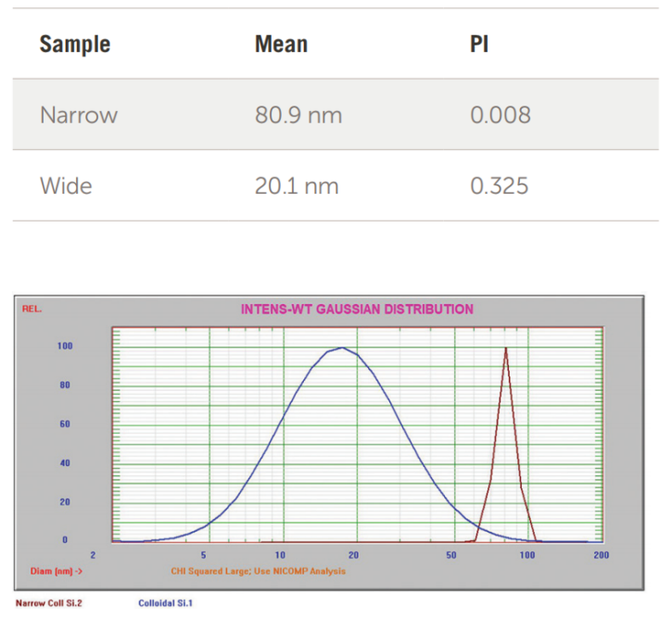672x619 pixels.
Task: Select the 0.325 PI value
Action: [500, 186]
